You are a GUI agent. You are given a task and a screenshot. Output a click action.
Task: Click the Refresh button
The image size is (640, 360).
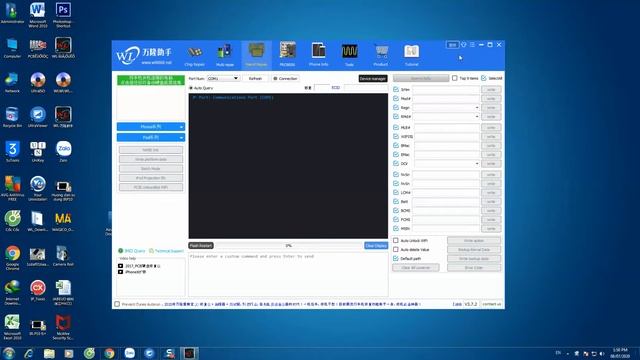(x=256, y=78)
